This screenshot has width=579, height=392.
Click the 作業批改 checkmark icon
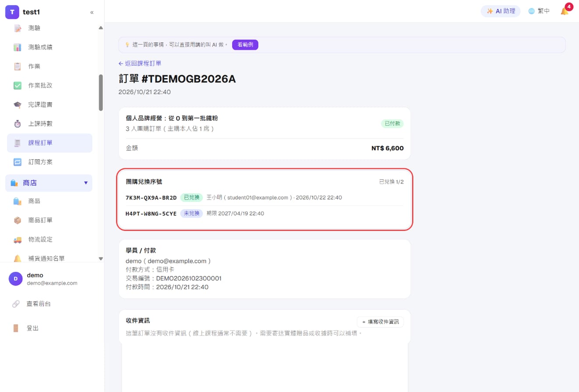[x=18, y=85]
